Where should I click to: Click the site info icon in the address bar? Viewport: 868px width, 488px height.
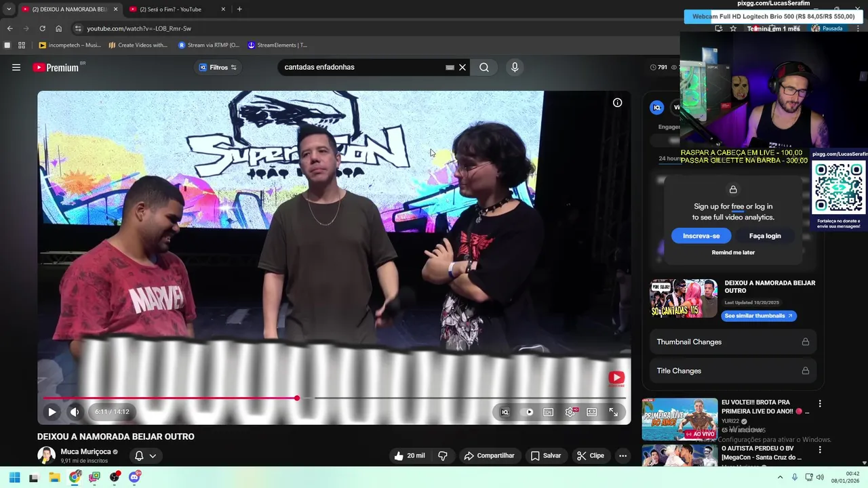(78, 28)
